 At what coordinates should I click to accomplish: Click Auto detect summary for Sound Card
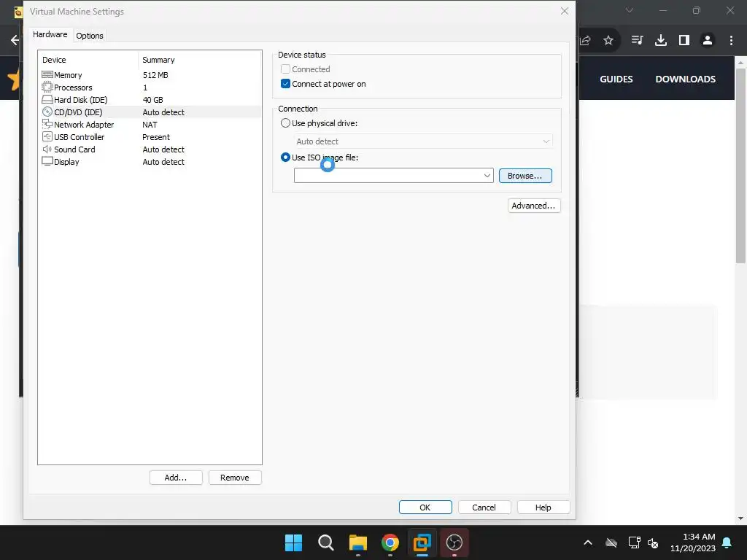click(163, 149)
